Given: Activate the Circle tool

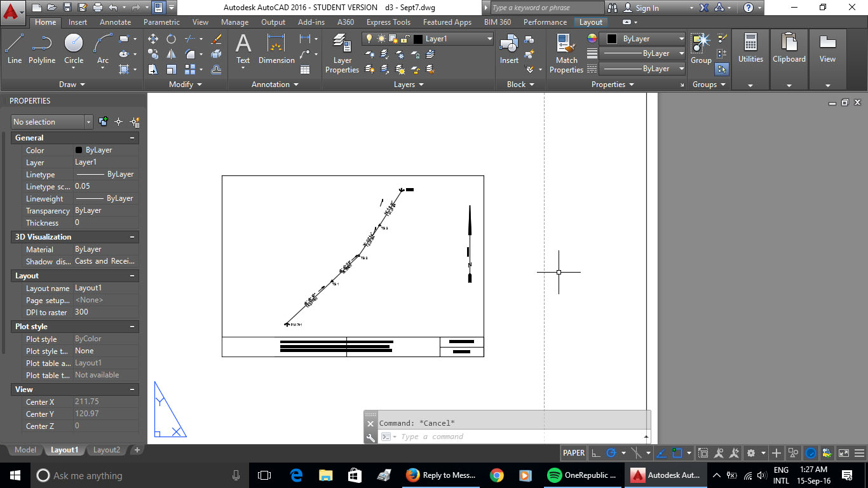Looking at the screenshot, I should [74, 49].
